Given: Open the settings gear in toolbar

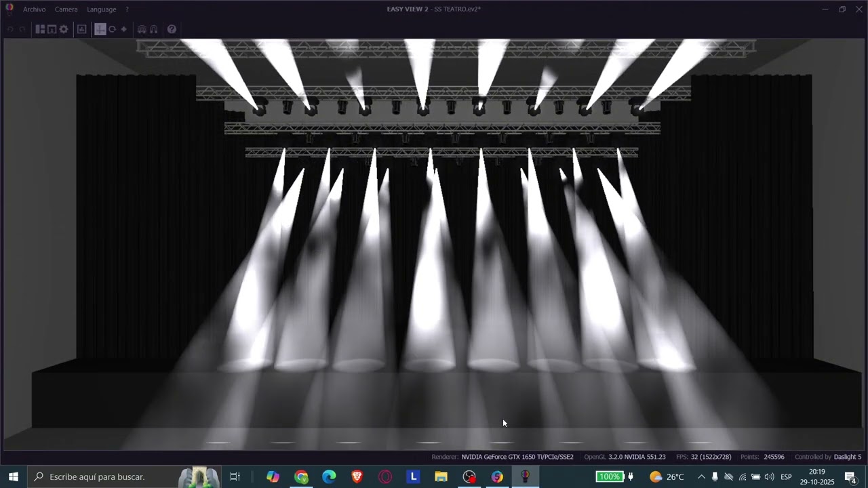Looking at the screenshot, I should pos(64,29).
